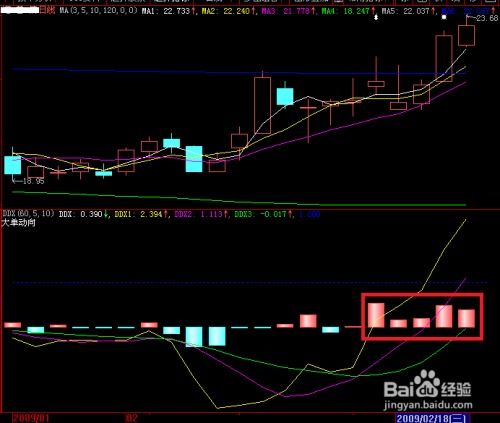Click the 18.95 low price marker
The image size is (500, 423).
pyautogui.click(x=34, y=181)
